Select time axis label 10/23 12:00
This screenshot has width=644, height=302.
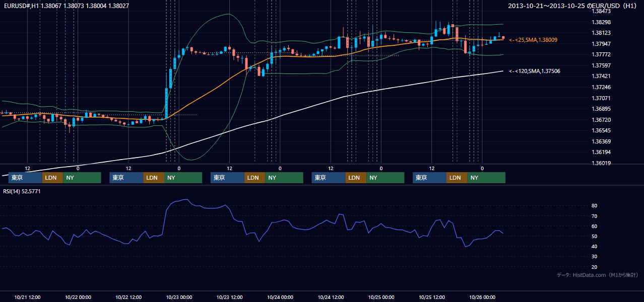(x=229, y=297)
